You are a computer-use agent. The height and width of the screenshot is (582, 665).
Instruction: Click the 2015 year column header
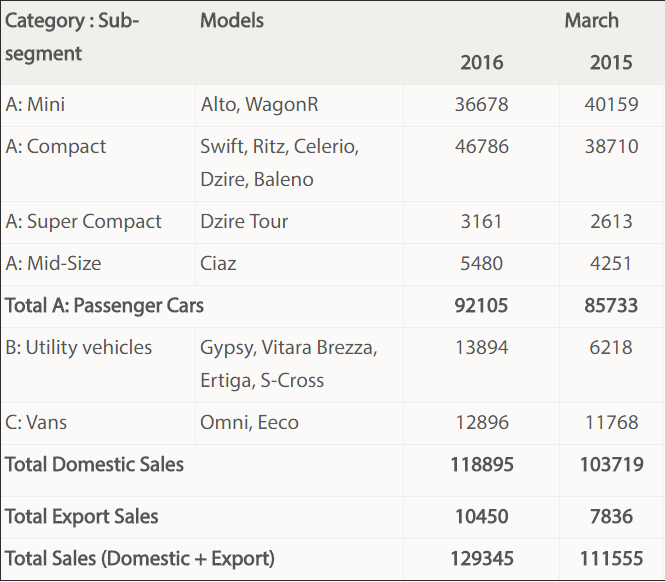[x=611, y=62]
